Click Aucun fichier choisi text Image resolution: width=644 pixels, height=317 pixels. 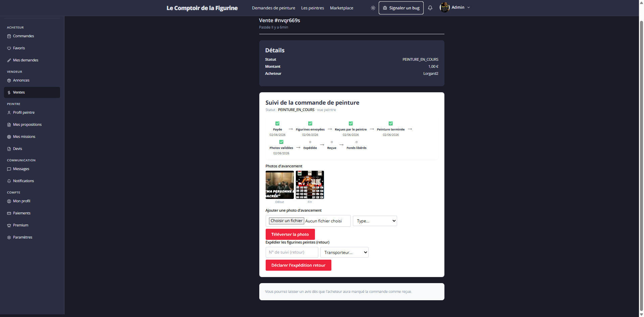coord(323,221)
